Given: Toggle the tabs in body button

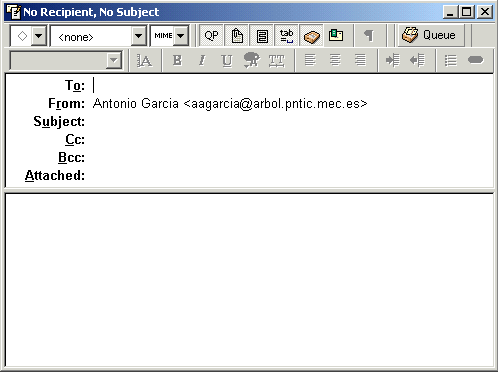Looking at the screenshot, I should (x=287, y=35).
